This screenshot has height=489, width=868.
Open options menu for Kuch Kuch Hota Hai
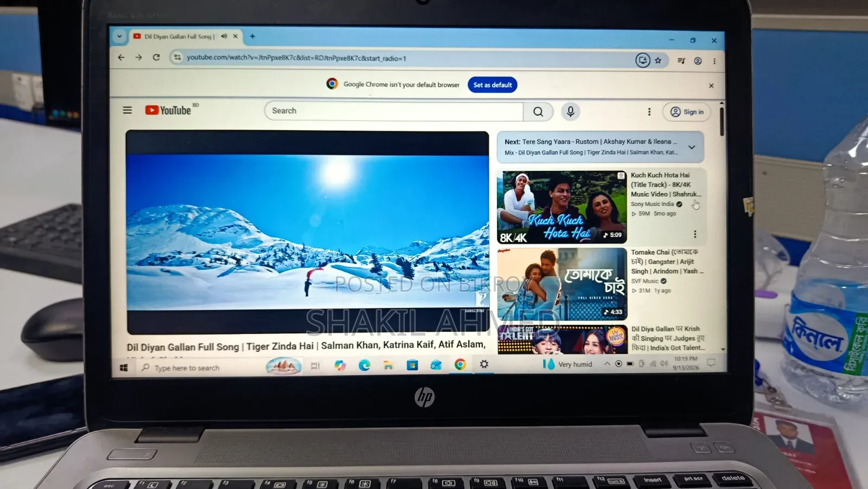coord(695,234)
